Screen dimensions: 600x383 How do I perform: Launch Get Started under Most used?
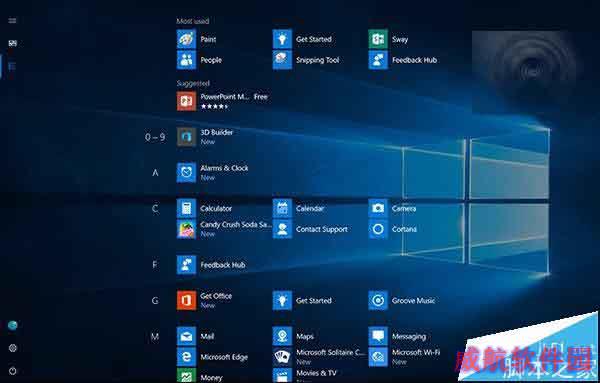[282, 39]
